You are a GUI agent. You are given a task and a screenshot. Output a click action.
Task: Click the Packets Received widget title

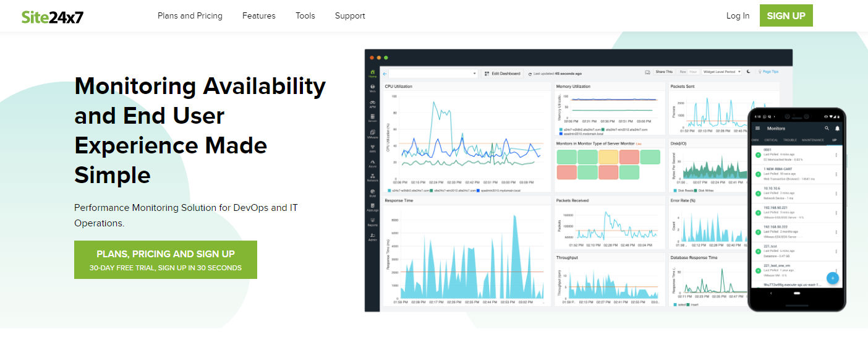(x=572, y=200)
